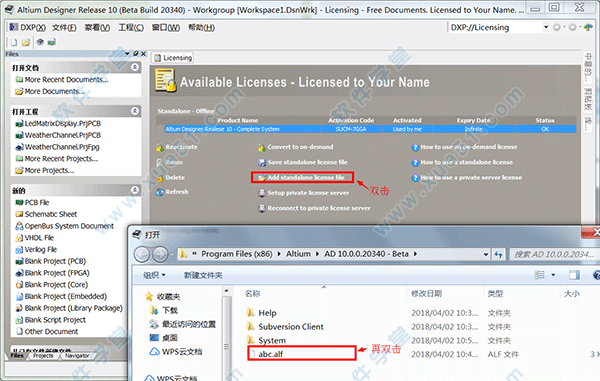This screenshot has width=600, height=381.
Task: Open the Files panel dropdown arrow
Action: [x=127, y=54]
